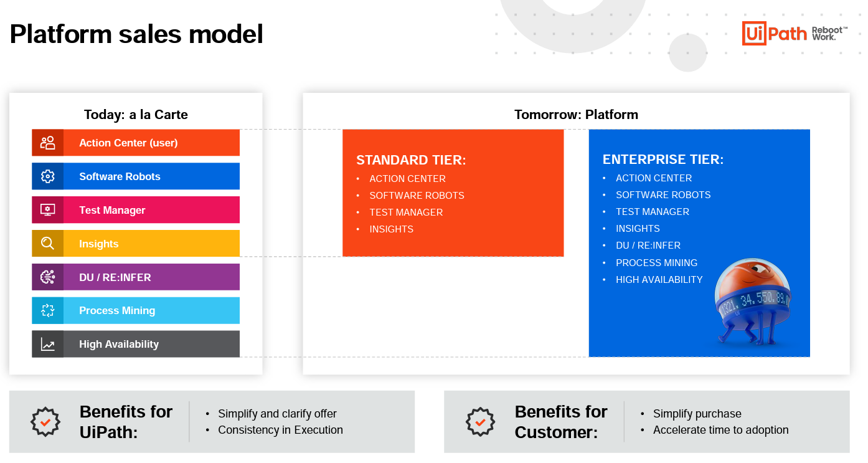Click the Standard Tier heading
This screenshot has height=463, width=868.
click(x=411, y=160)
